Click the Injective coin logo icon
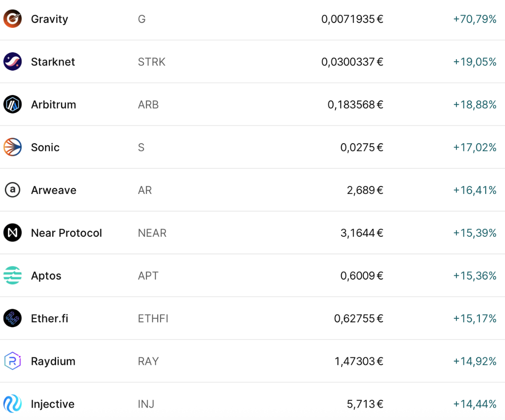This screenshot has width=505, height=420. 12,404
